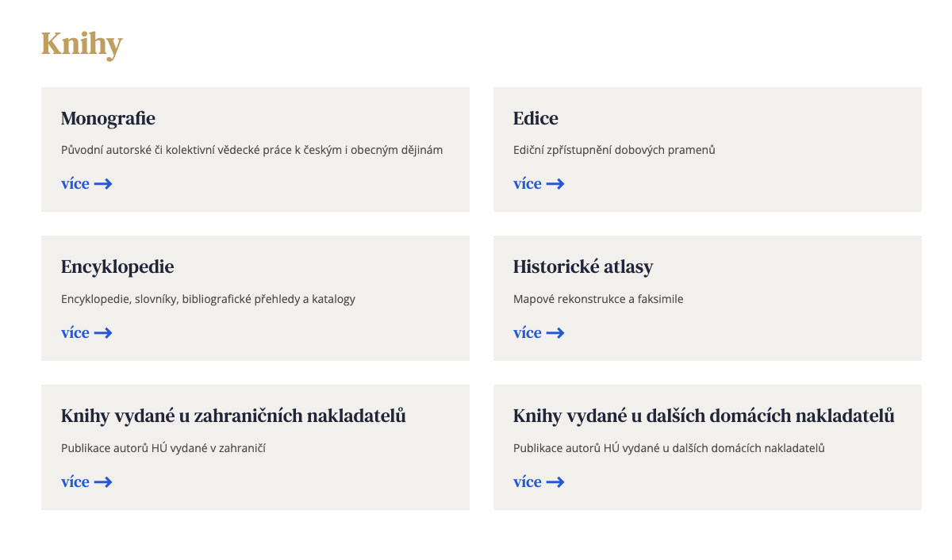Select the Edice card heading
Screen dimensions: 952x560
[535, 118]
